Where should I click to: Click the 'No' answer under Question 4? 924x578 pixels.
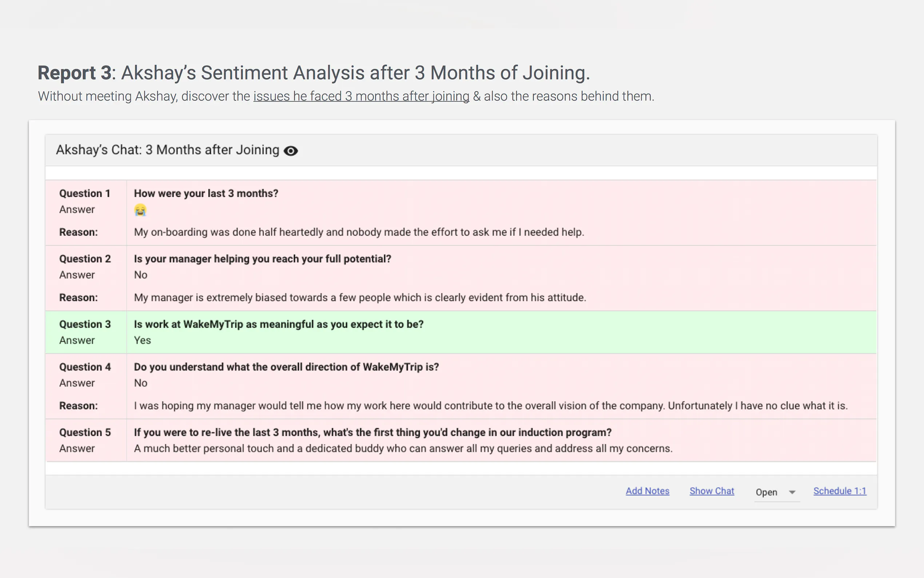[140, 383]
